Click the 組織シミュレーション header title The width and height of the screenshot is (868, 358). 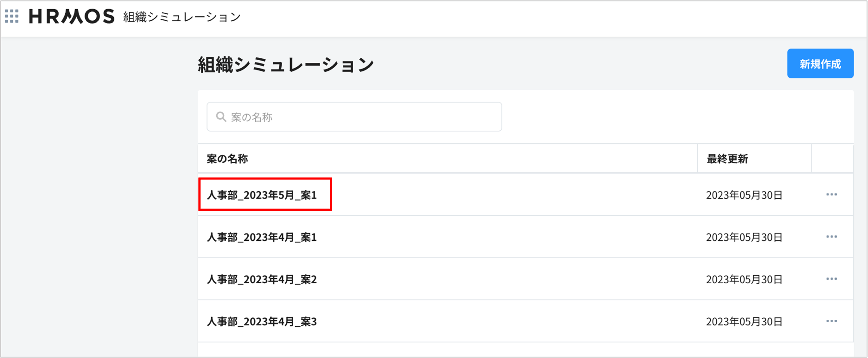(182, 17)
